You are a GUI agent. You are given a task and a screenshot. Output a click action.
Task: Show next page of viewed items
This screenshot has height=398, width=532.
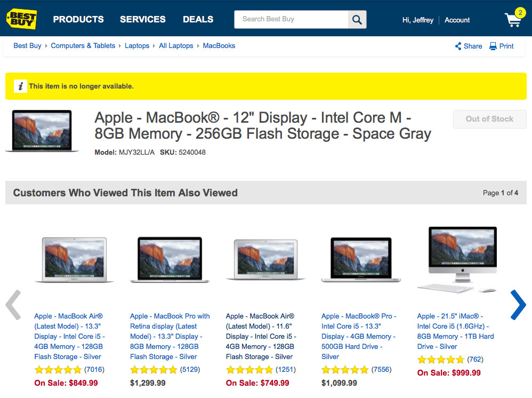[x=518, y=305]
